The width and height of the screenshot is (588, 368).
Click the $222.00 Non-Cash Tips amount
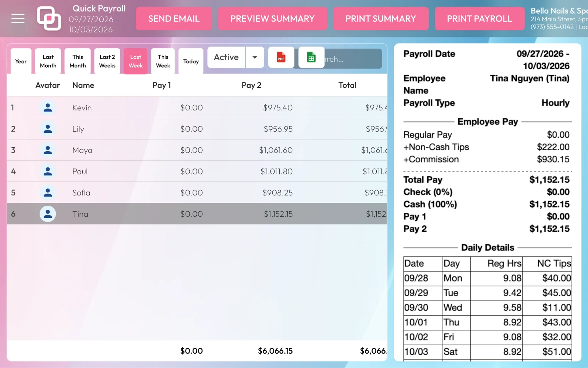553,147
